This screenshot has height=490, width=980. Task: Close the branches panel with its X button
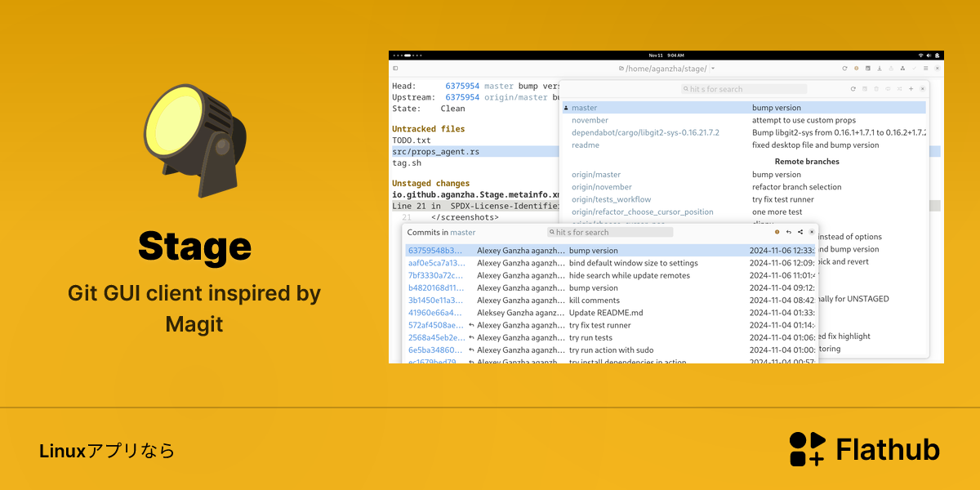tap(923, 89)
